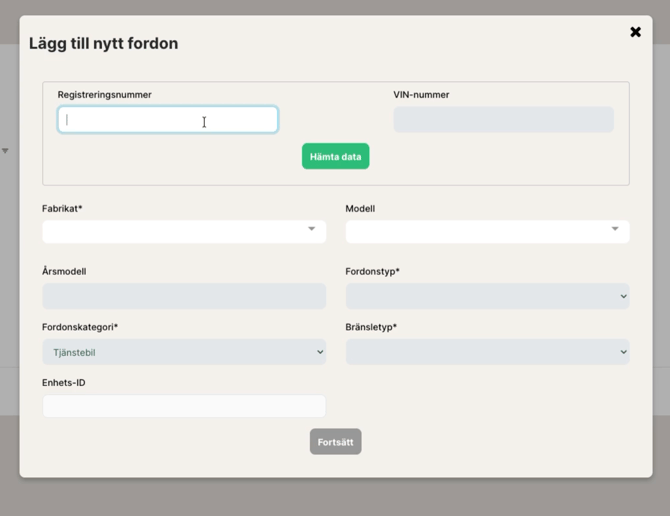
Task: Expand the Fordonstyp dropdown
Action: click(x=480, y=296)
